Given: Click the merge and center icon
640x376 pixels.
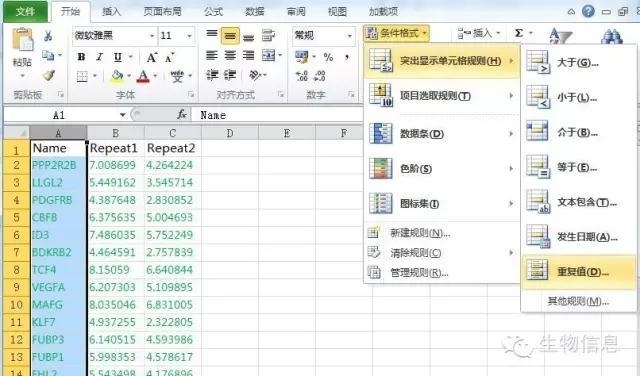Looking at the screenshot, I should point(269,55).
